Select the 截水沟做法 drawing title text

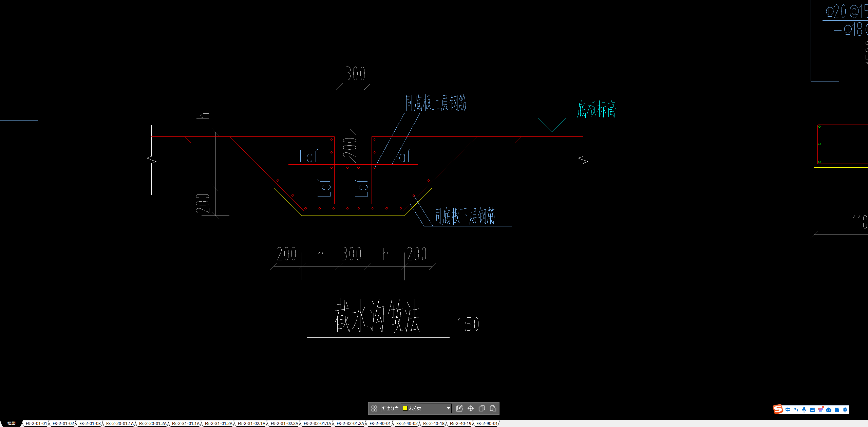pyautogui.click(x=377, y=316)
